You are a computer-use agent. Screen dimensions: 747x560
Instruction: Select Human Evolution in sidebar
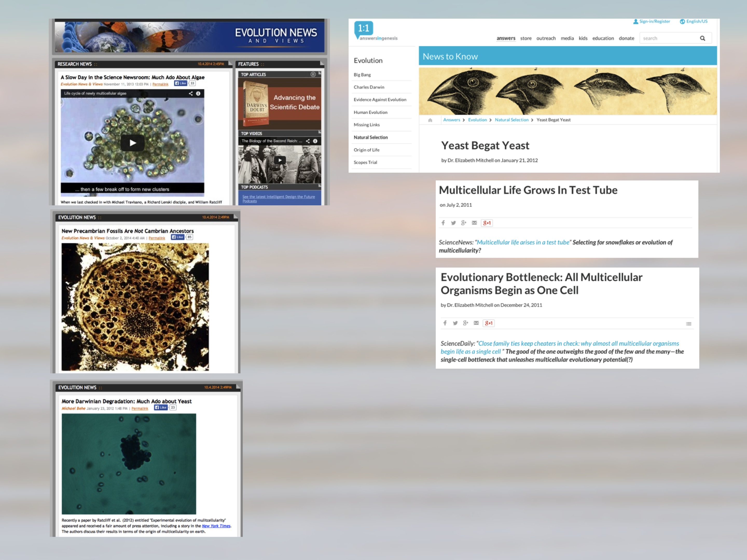coord(370,112)
